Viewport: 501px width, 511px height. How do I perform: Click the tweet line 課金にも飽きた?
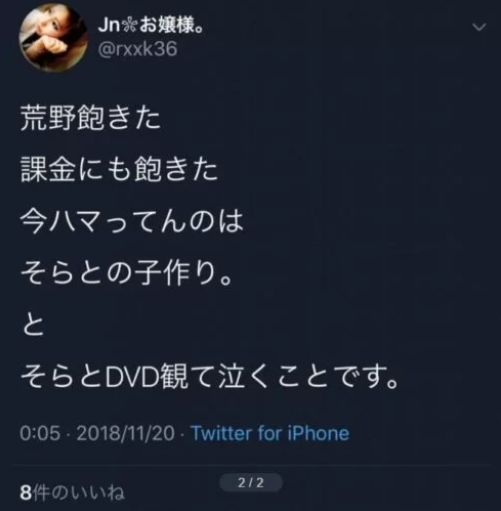click(119, 170)
